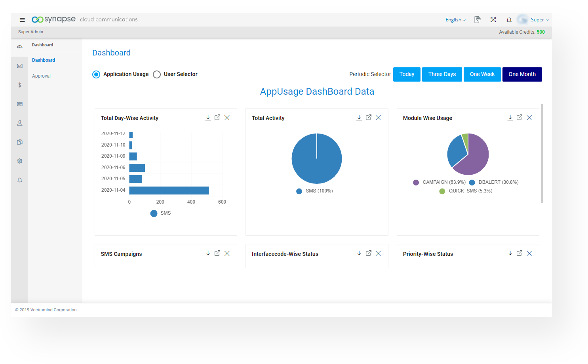The width and height of the screenshot is (588, 364).
Task: Click the dollar sign billing sidebar icon
Action: pos(20,85)
